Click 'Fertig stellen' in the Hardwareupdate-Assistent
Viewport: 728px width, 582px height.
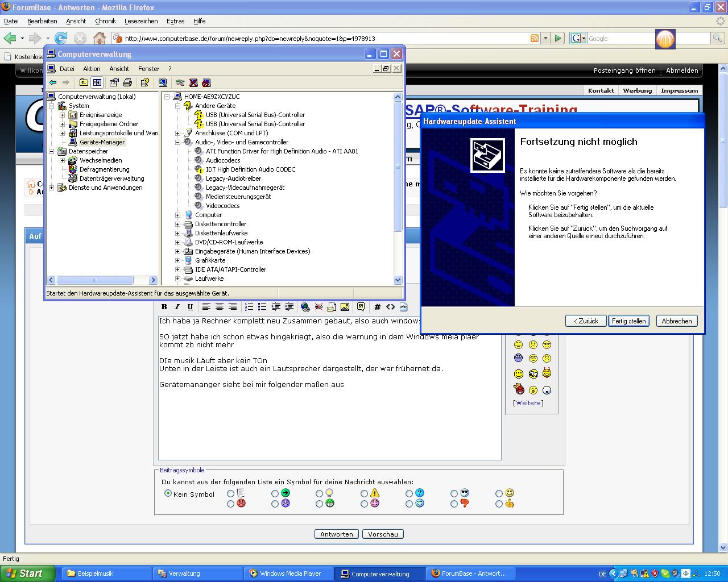628,321
